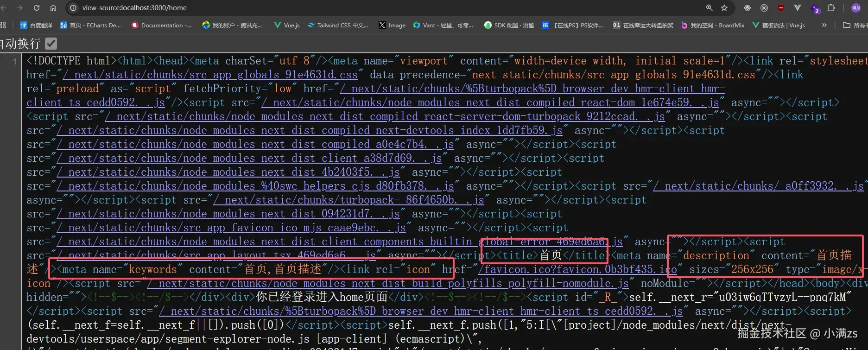The image size is (868, 350).
Task: Follow the favicon.ico?favicon.0b3bf435.ico link
Action: 578,269
